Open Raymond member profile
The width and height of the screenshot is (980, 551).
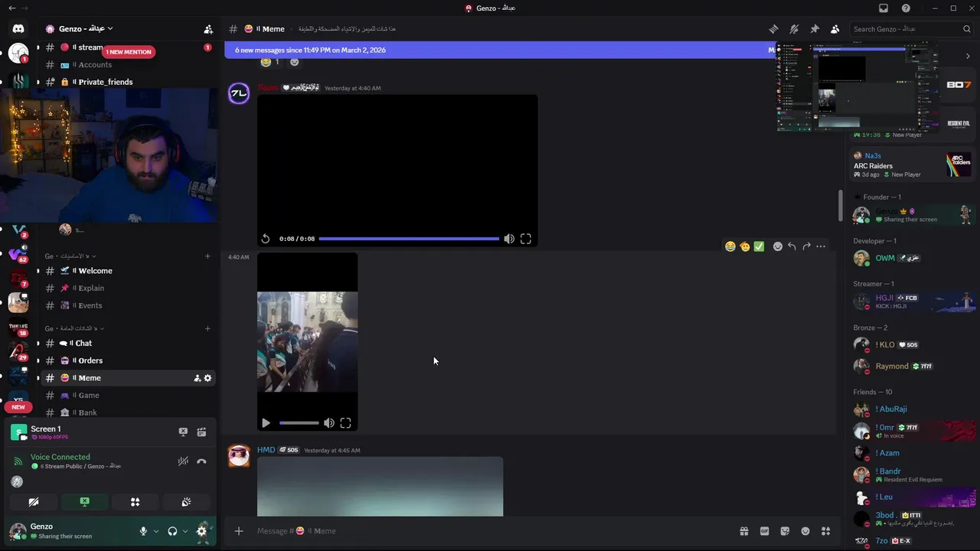click(913, 367)
